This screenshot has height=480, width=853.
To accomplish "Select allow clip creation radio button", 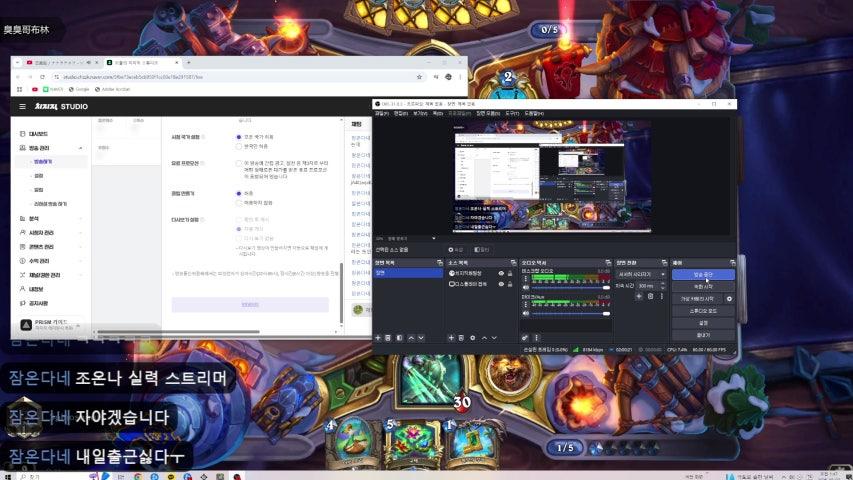I will click(x=238, y=194).
